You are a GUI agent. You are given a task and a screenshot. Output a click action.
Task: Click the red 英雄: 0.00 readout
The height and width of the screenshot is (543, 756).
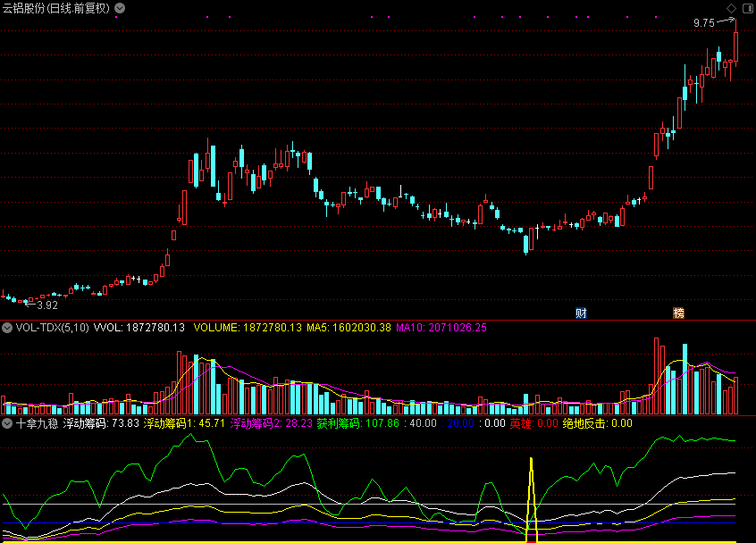(x=533, y=423)
